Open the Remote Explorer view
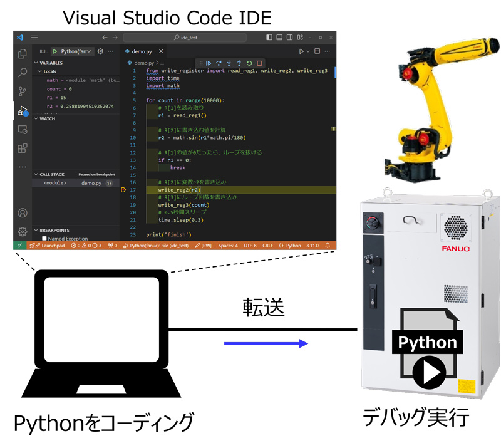The height and width of the screenshot is (448, 501). point(23,130)
